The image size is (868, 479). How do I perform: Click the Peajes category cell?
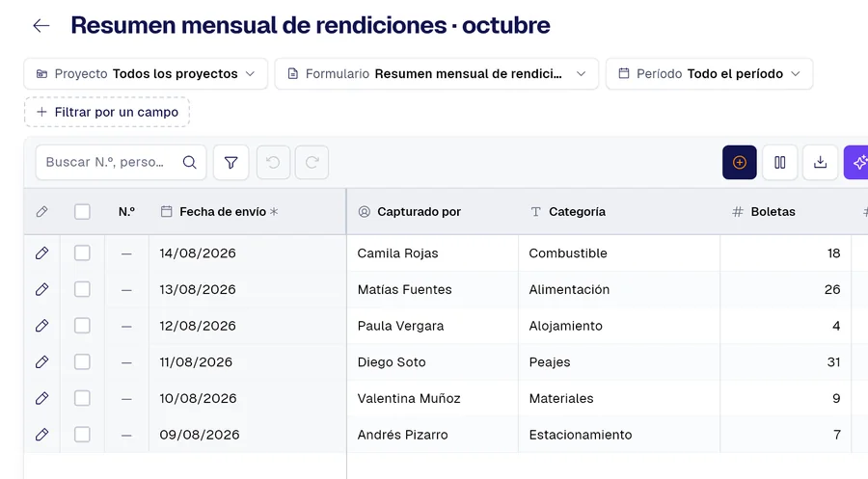619,362
